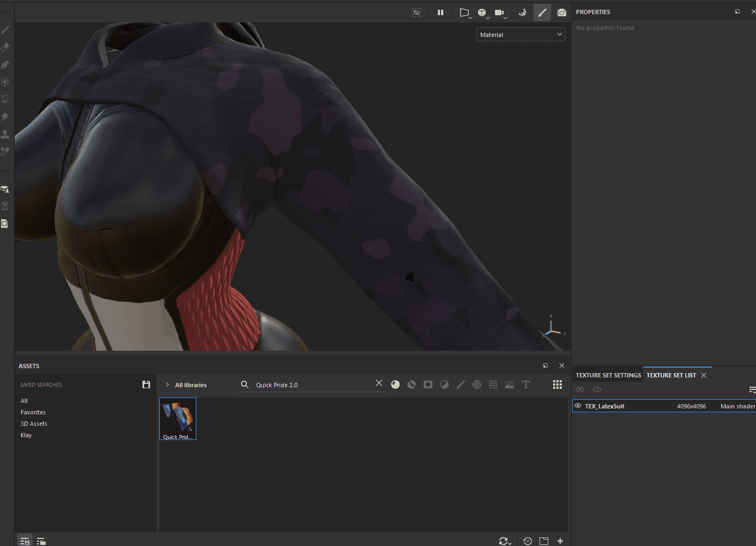
Task: Open the asset folder icon at bottom
Action: point(544,541)
